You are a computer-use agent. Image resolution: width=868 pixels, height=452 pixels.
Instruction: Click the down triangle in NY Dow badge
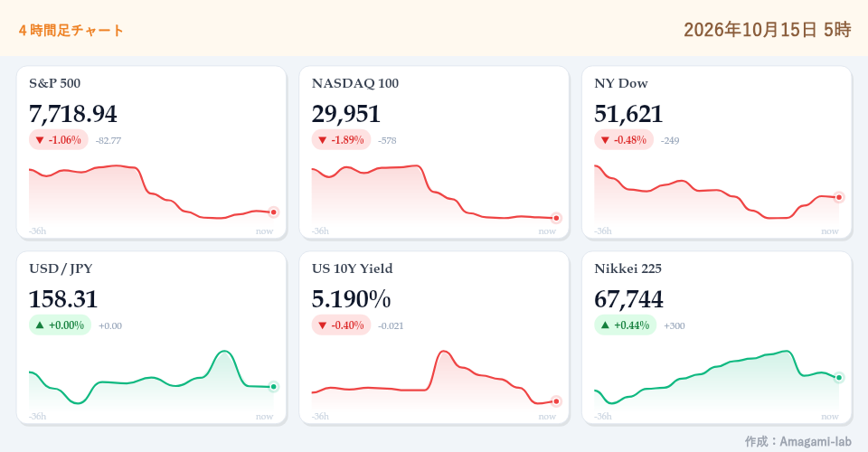[605, 140]
